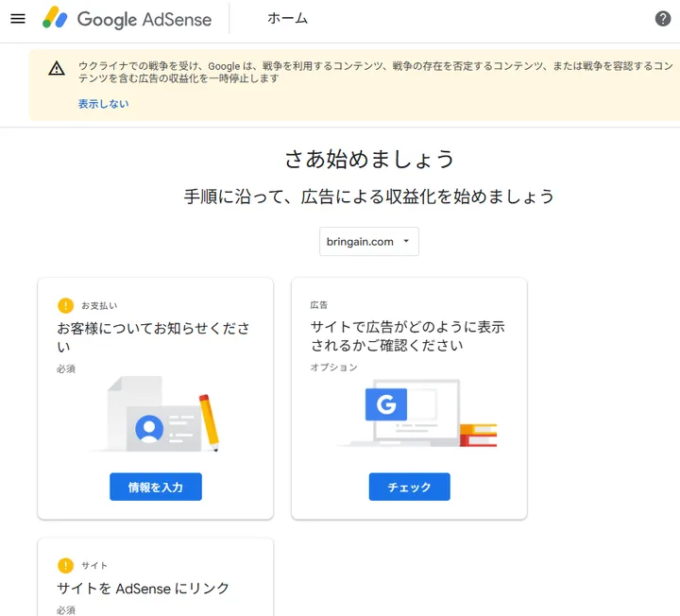This screenshot has width=680, height=616.
Task: Click the お支払い category label
Action: coord(99,305)
